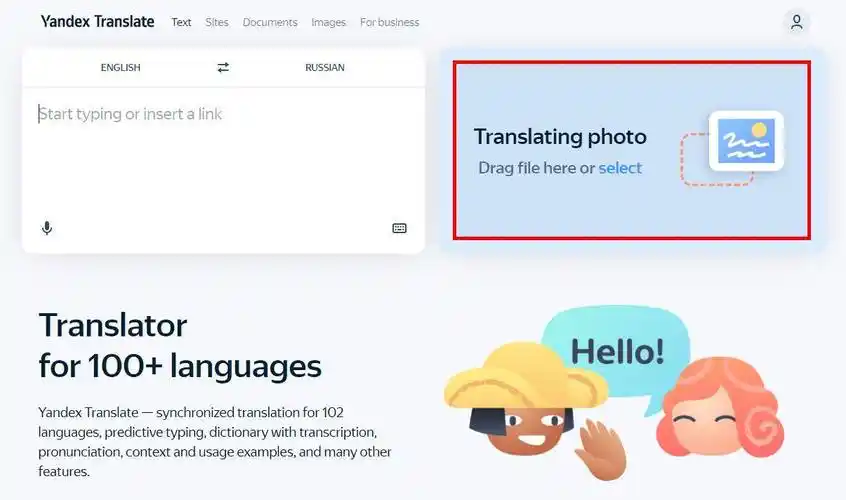Switch to the Sites tab

coord(217,22)
